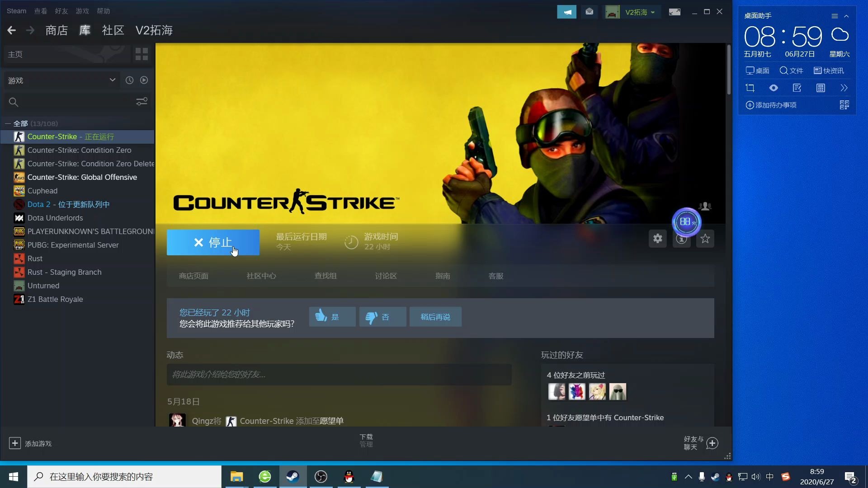Click the add game plus icon
This screenshot has width=868, height=488.
tap(15, 443)
